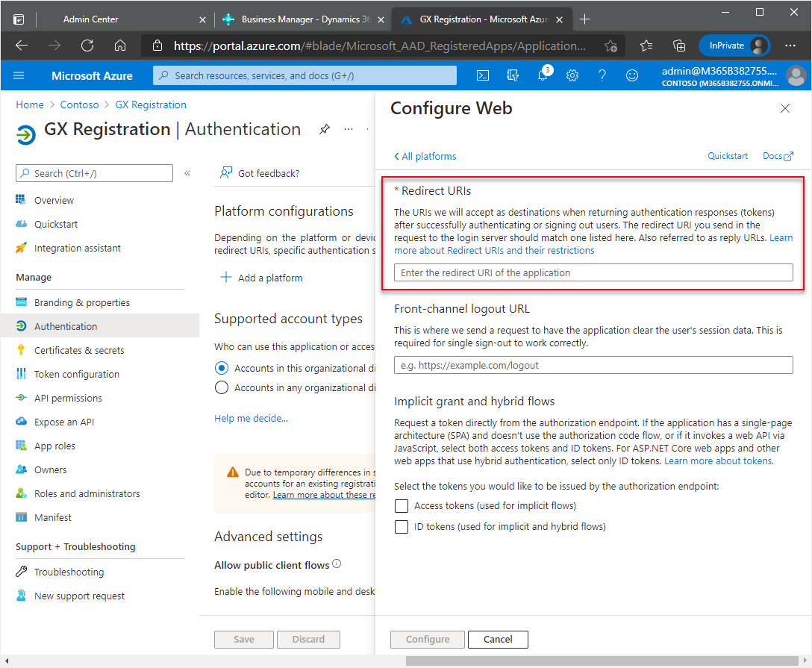The width and height of the screenshot is (812, 668).
Task: Click the feedback smiley icon
Action: tap(632, 75)
